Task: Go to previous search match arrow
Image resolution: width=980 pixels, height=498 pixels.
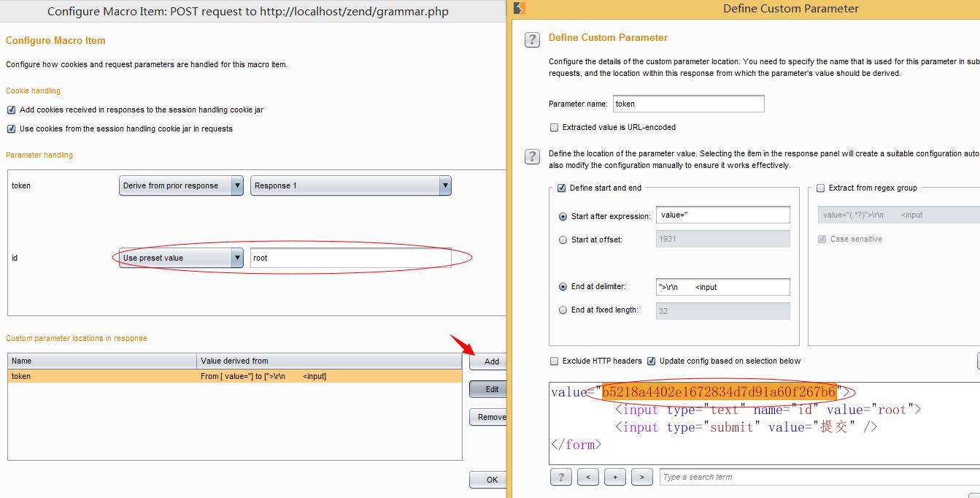Action: point(587,477)
